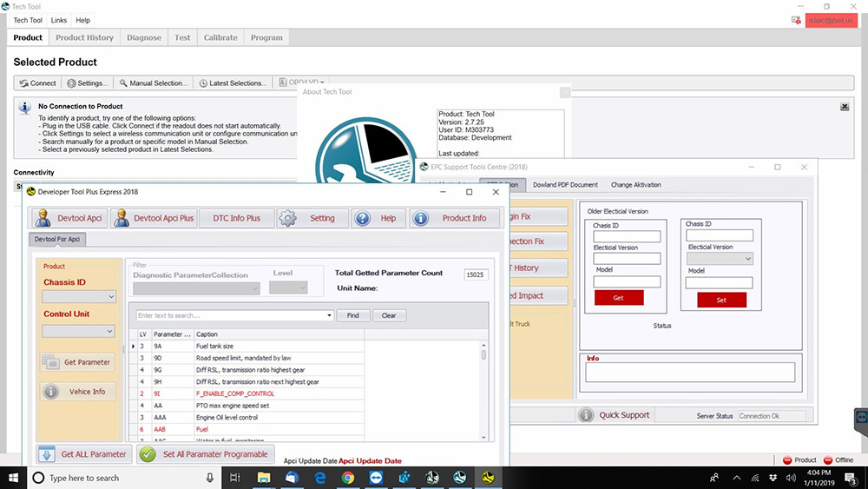
Task: Open Devtool Apci Plus button
Action: click(154, 218)
